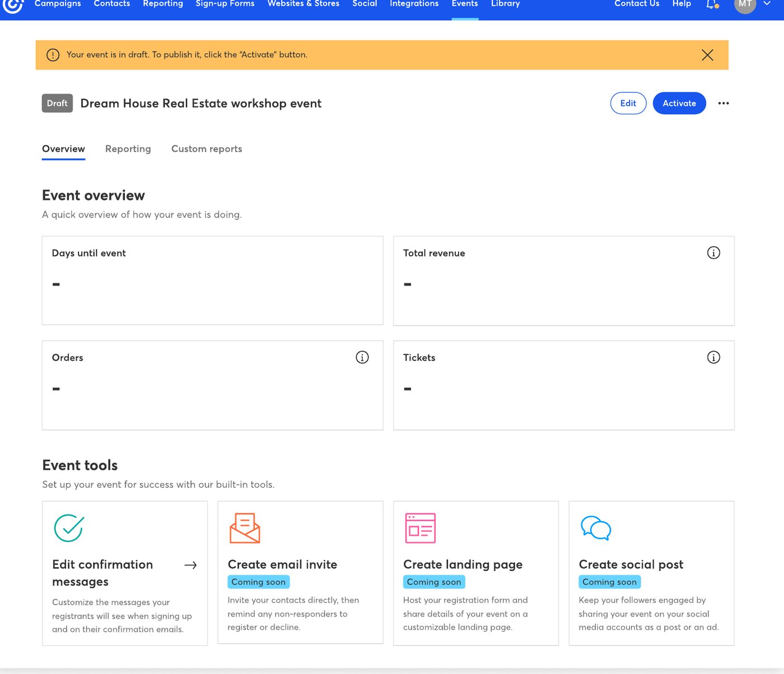
Task: Show info for Orders
Action: (362, 357)
